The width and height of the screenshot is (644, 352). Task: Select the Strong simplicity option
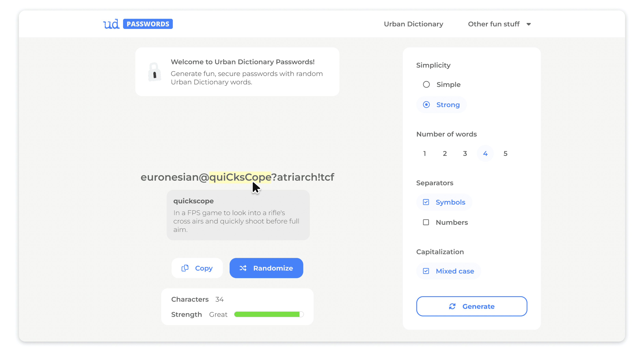click(x=426, y=105)
